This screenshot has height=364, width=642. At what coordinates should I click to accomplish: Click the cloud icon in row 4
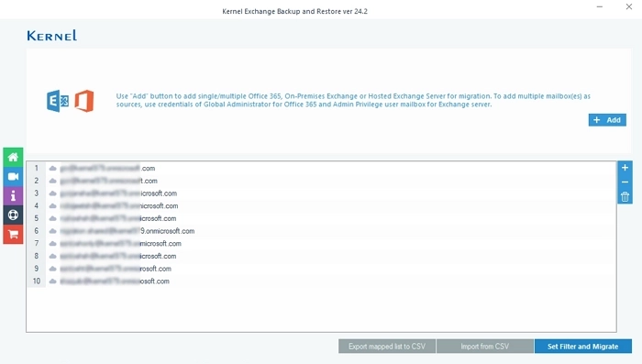53,206
